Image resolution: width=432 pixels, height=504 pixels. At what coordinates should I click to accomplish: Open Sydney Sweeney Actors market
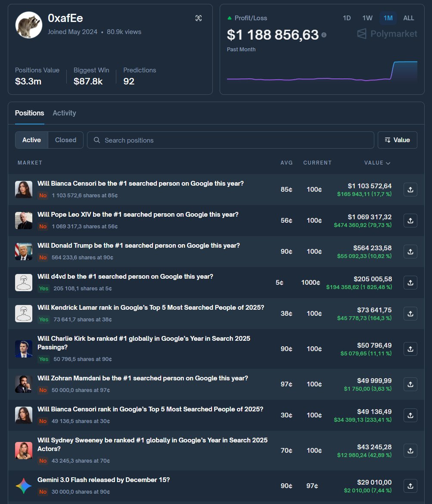[x=152, y=445]
